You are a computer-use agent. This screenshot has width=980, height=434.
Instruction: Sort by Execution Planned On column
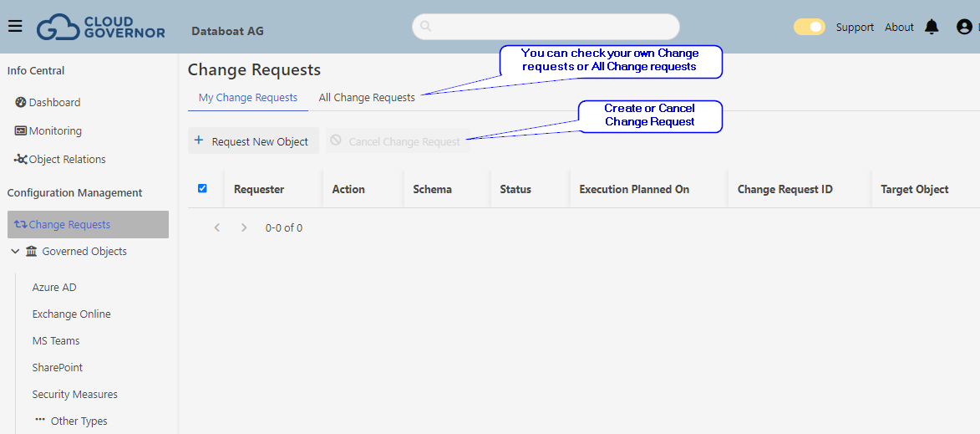point(634,189)
